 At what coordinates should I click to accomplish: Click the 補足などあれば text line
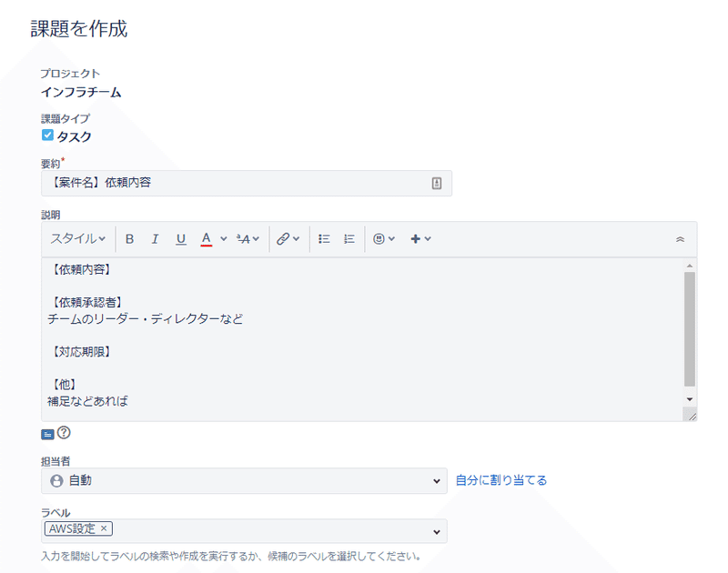87,401
